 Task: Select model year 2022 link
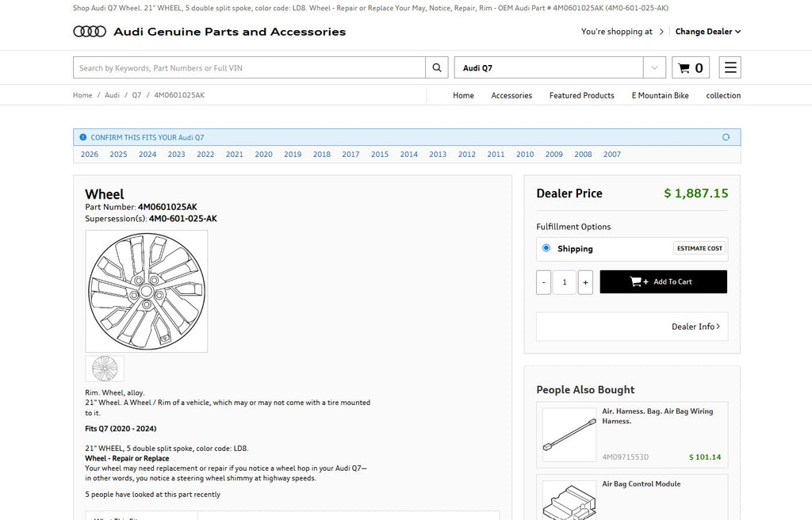click(x=205, y=155)
